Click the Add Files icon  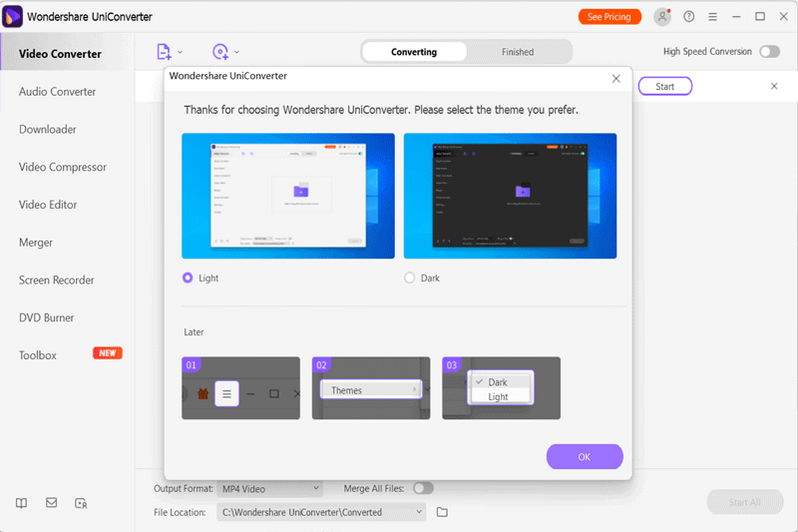click(163, 51)
